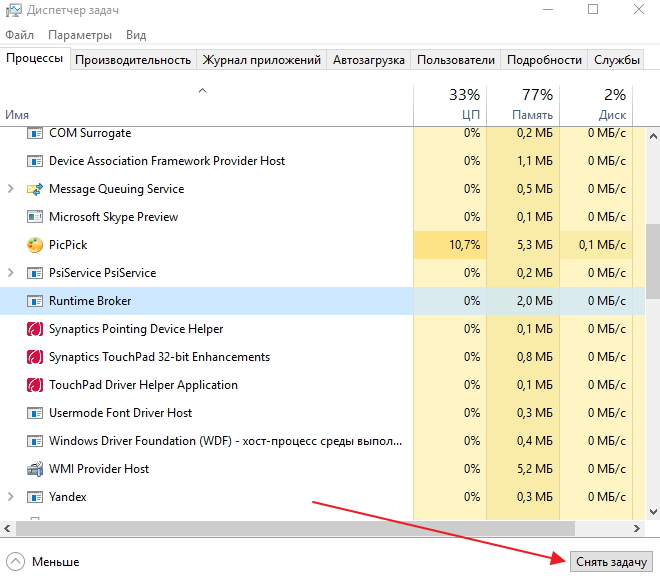
Task: Click the Меньше circular arrow icon
Action: pyautogui.click(x=16, y=562)
